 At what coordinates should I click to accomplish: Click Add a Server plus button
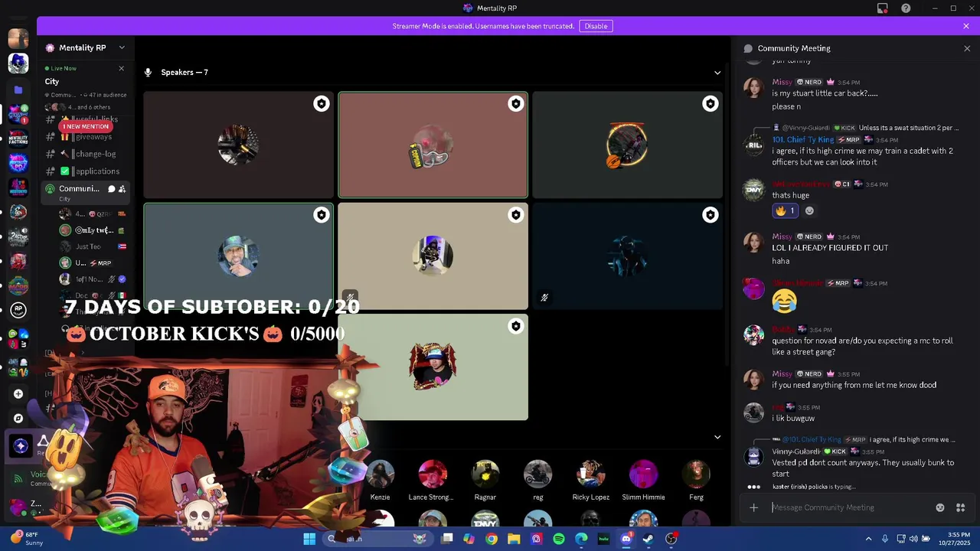pyautogui.click(x=18, y=394)
